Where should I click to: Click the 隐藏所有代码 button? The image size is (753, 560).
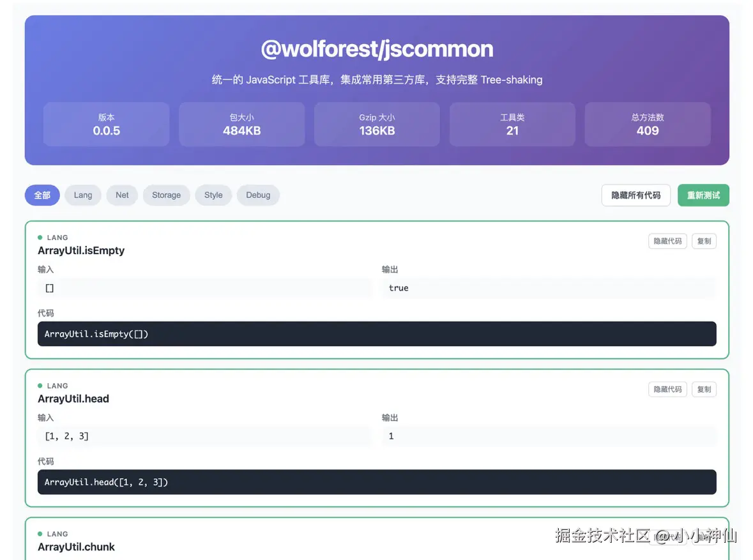click(x=636, y=195)
